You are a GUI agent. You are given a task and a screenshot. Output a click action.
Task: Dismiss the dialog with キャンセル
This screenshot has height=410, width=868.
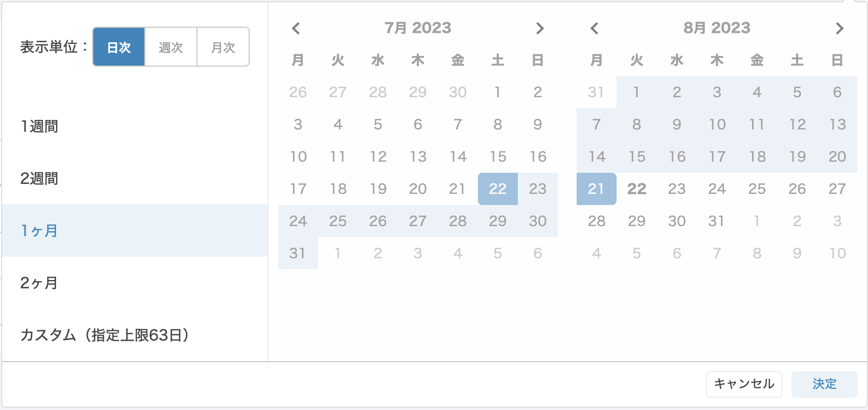tap(744, 384)
